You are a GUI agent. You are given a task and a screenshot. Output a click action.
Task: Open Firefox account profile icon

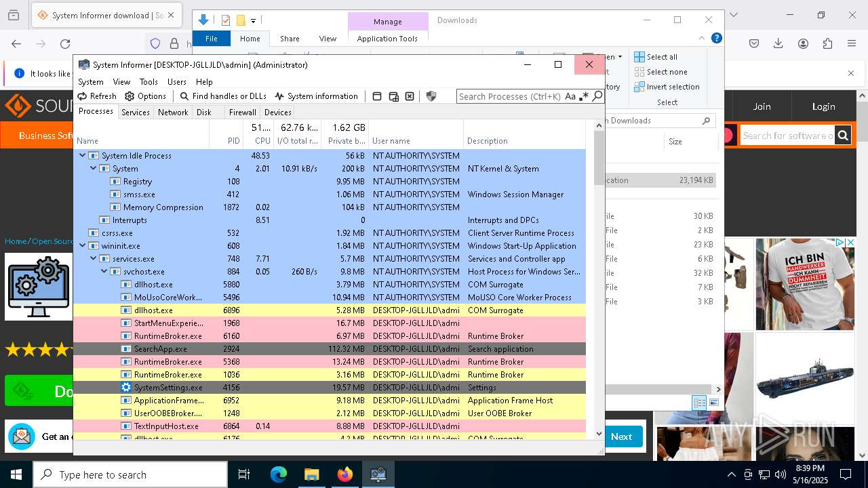803,43
